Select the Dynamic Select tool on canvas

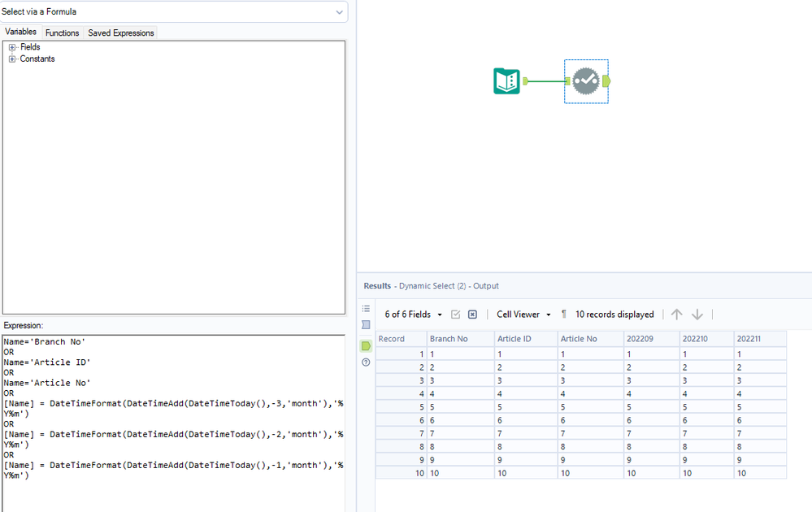click(586, 81)
